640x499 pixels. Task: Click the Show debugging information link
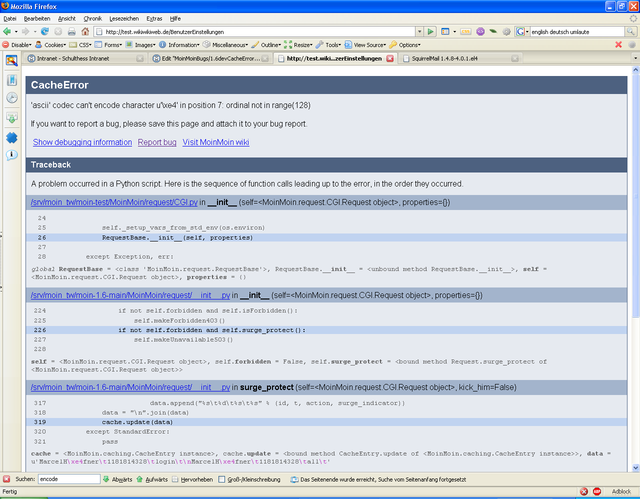tap(82, 143)
